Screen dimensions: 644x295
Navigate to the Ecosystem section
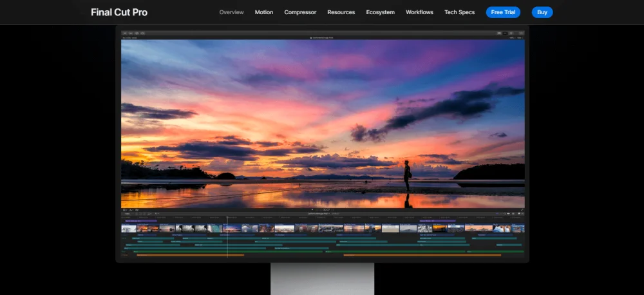point(380,12)
